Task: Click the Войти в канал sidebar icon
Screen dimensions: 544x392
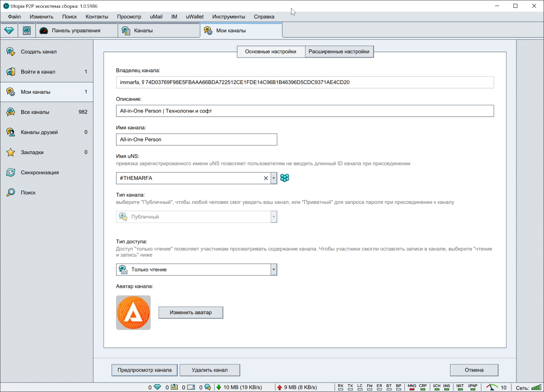Action: [10, 72]
